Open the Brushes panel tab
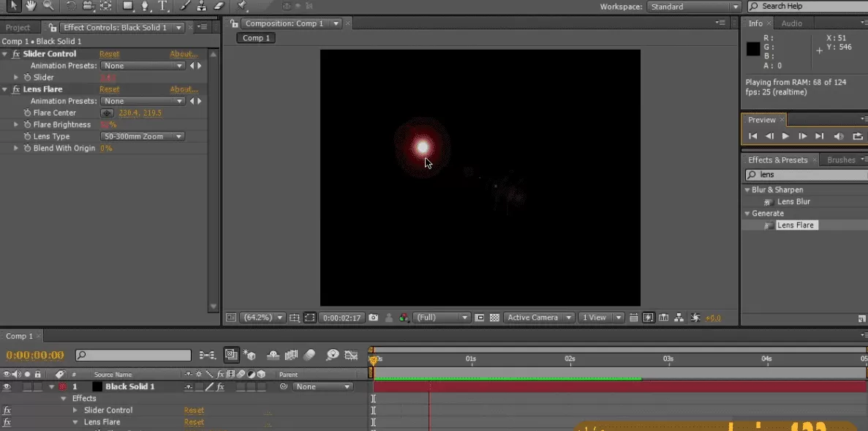868x431 pixels. tap(841, 160)
